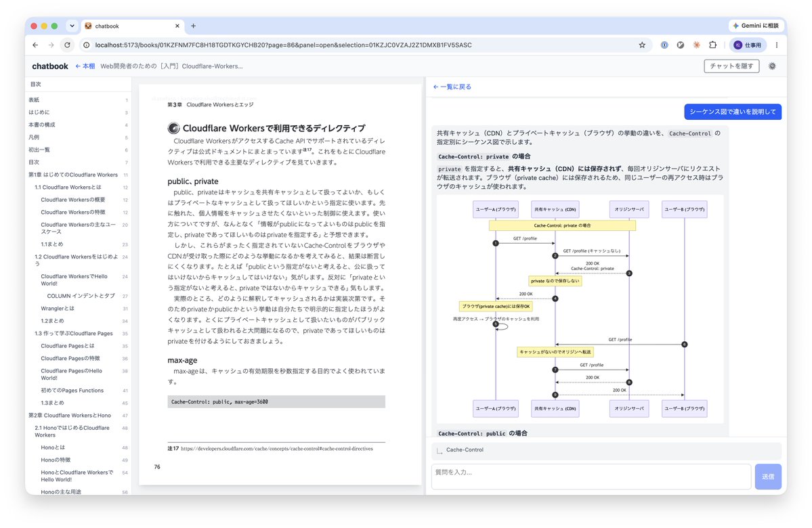
Task: Close the chatbook browser tab
Action: tap(177, 26)
